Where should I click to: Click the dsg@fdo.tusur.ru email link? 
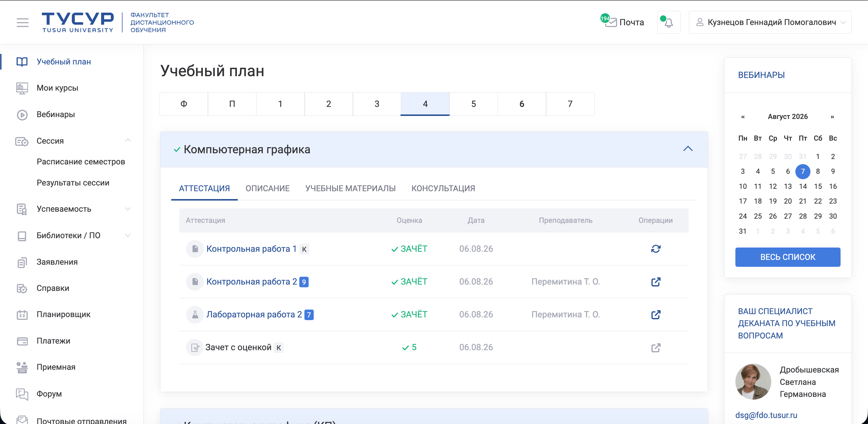pos(766,415)
